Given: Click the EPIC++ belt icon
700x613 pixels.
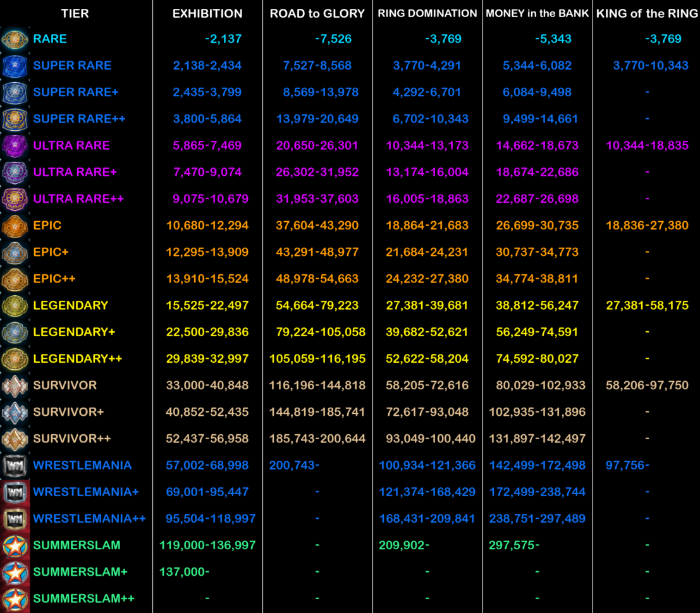Looking at the screenshot, I should (x=15, y=279).
